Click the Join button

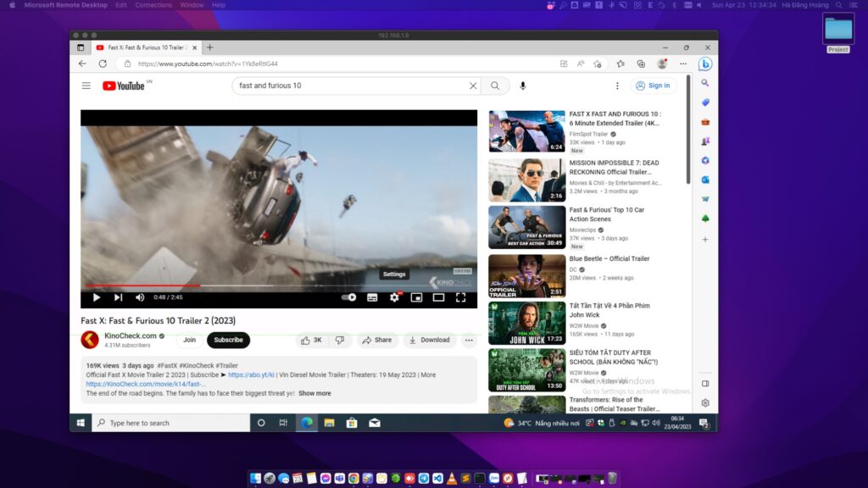[x=189, y=340]
